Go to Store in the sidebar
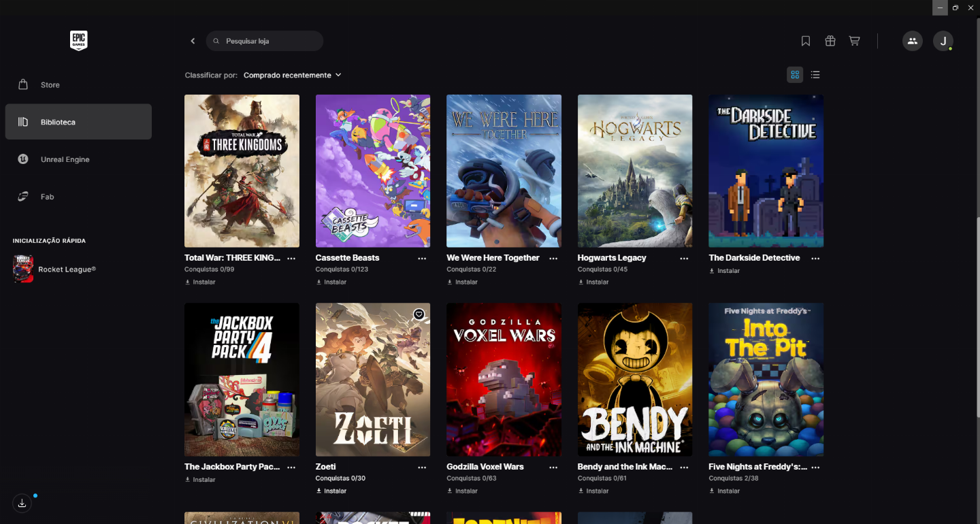This screenshot has height=524, width=980. [x=78, y=85]
